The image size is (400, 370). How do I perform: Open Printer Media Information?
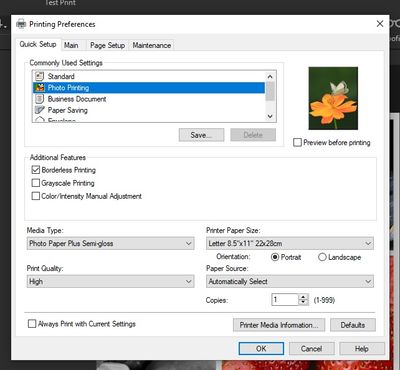279,325
